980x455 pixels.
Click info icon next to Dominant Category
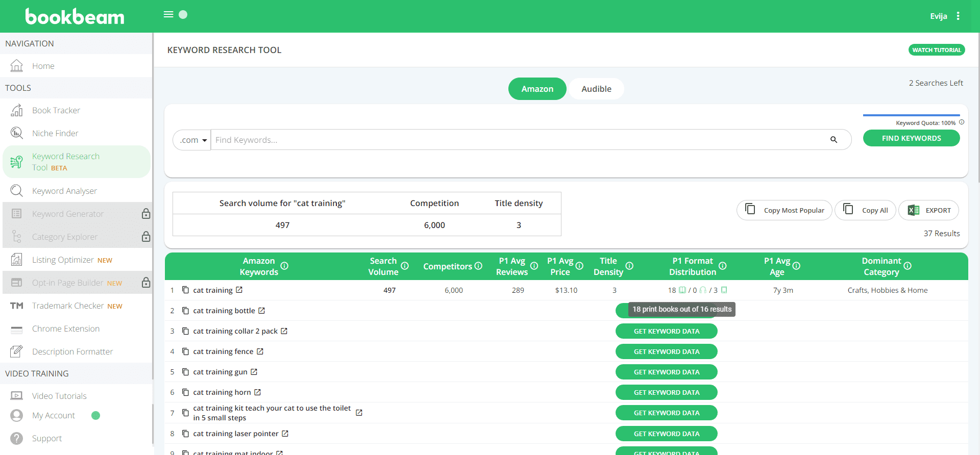click(908, 266)
